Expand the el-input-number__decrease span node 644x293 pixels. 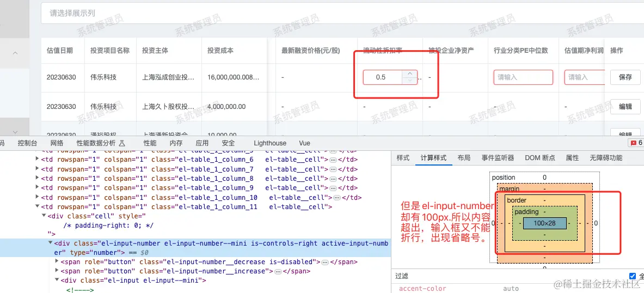pos(57,261)
